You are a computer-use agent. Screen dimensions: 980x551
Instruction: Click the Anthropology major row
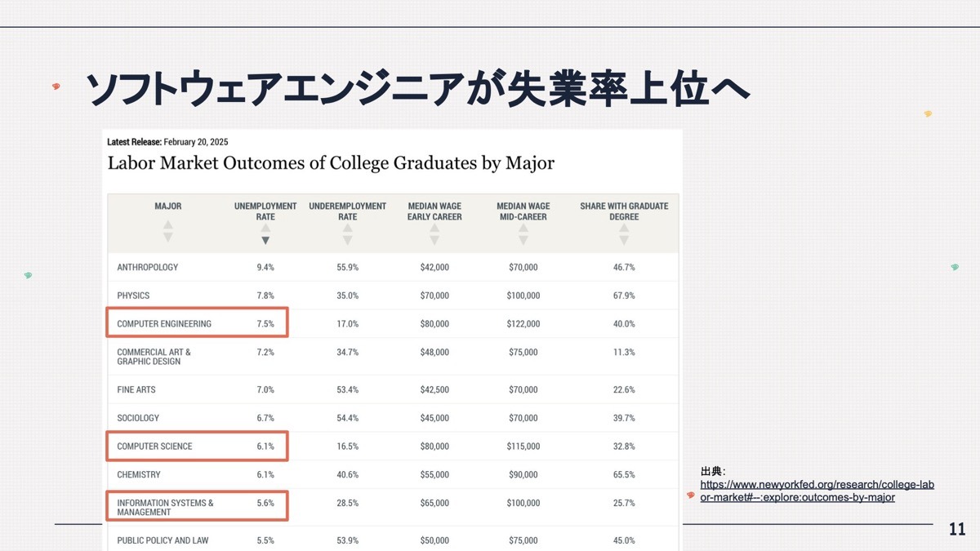tap(148, 268)
